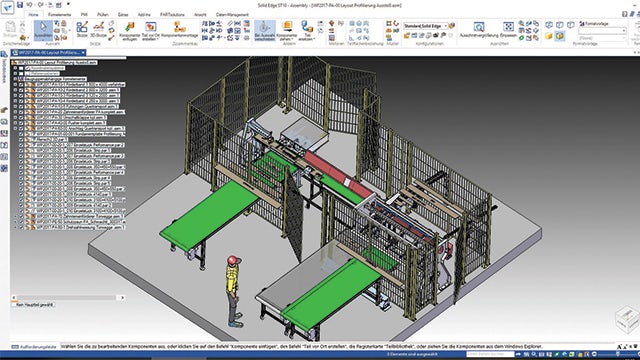Close the Layout Profilierung document tab

pyautogui.click(x=83, y=53)
